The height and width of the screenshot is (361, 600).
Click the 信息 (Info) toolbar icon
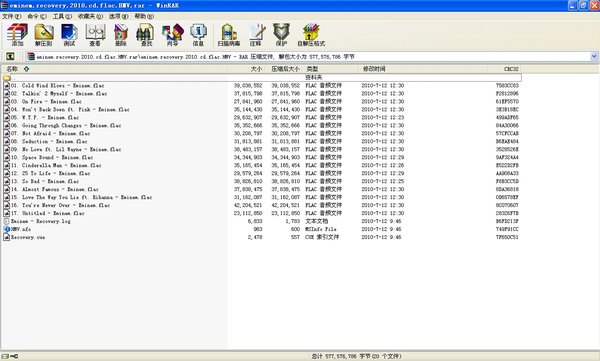[x=198, y=34]
